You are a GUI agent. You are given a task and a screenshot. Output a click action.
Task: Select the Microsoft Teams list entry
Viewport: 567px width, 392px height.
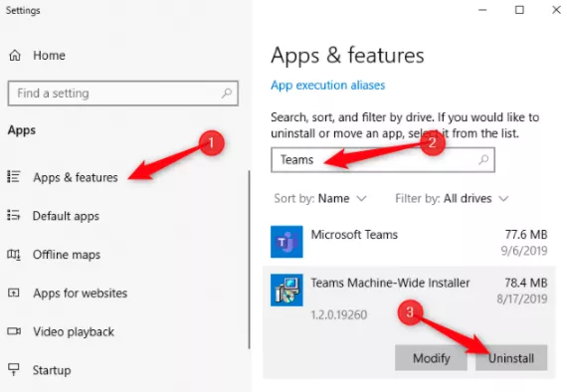(409, 242)
